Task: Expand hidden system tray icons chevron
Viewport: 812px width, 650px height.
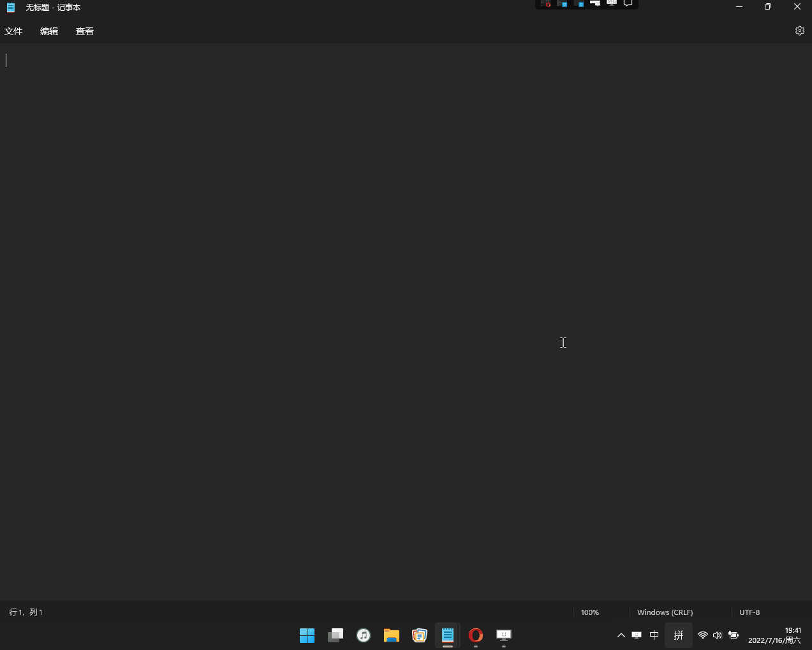Action: (621, 635)
